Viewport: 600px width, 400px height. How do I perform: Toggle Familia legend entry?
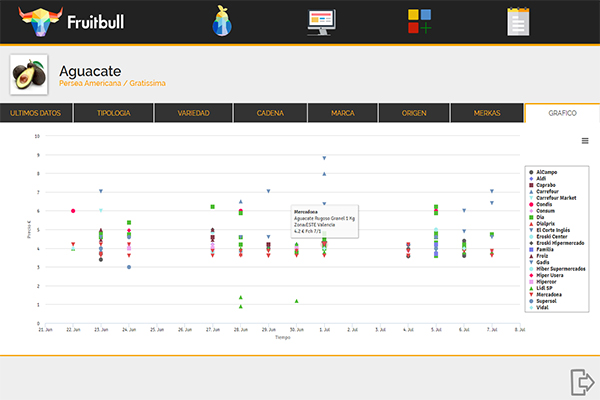[541, 250]
